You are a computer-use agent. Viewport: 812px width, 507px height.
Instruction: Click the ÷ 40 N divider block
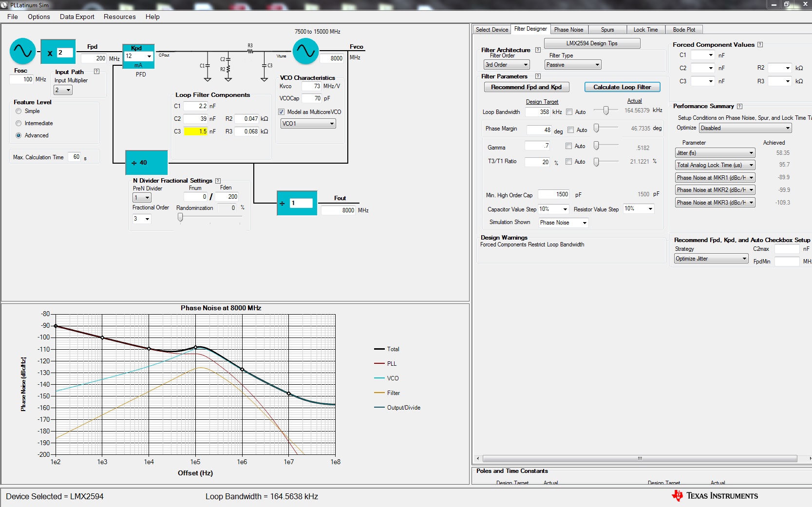(147, 163)
